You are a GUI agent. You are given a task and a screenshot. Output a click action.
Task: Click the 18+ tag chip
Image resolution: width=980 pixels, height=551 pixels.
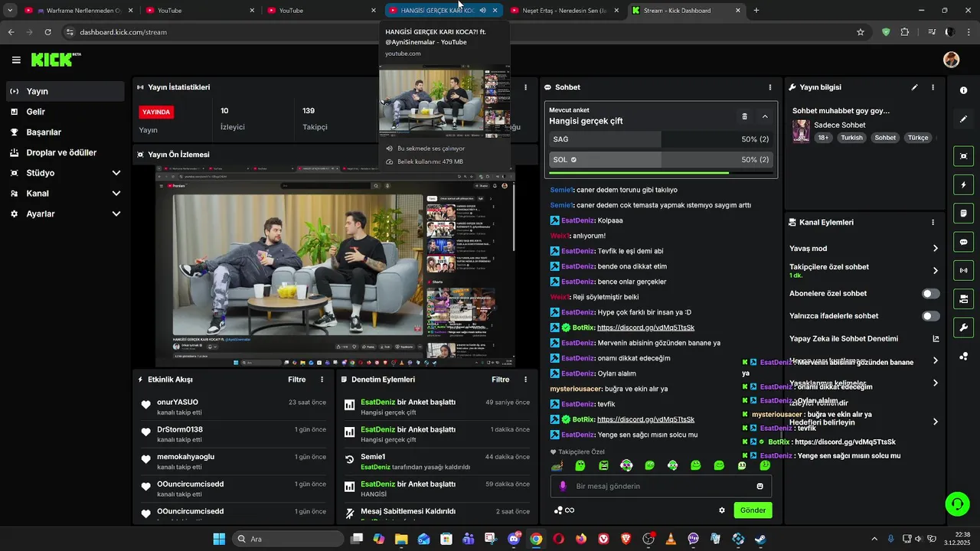(x=823, y=138)
